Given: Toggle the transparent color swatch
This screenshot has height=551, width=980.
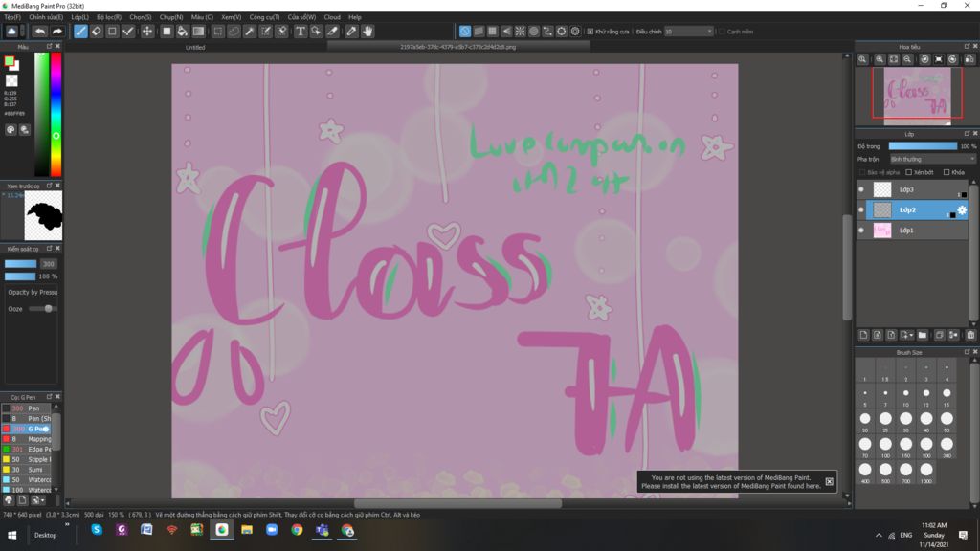Looking at the screenshot, I should 11,80.
